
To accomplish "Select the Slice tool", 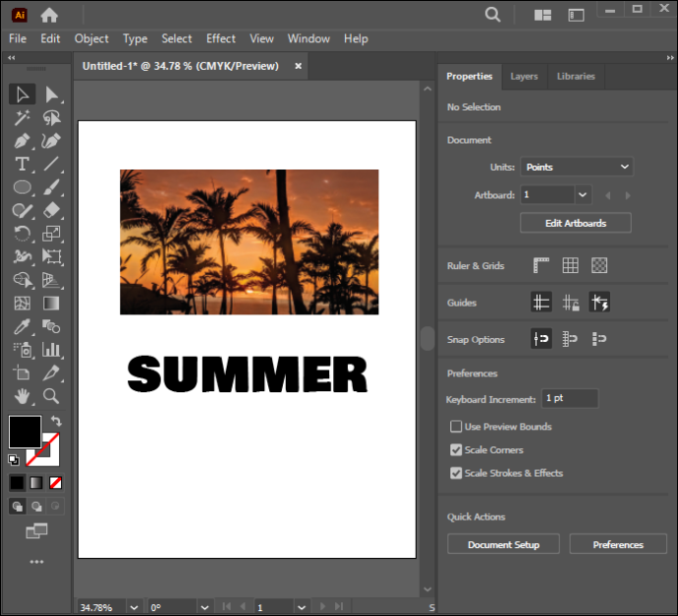I will click(x=51, y=372).
